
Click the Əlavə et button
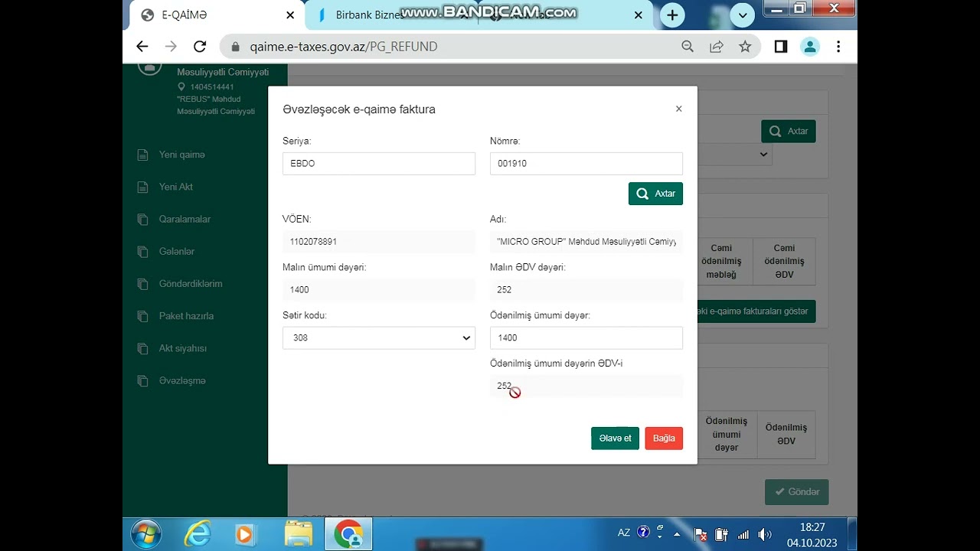[x=615, y=439]
